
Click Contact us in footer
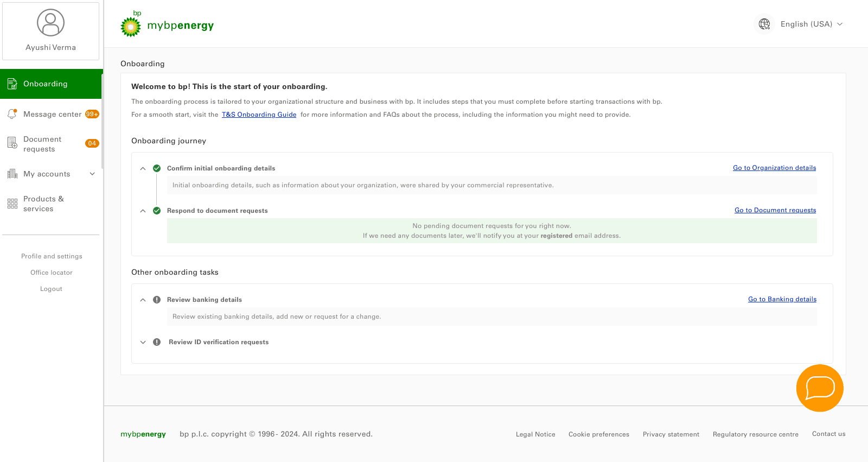[x=829, y=434]
